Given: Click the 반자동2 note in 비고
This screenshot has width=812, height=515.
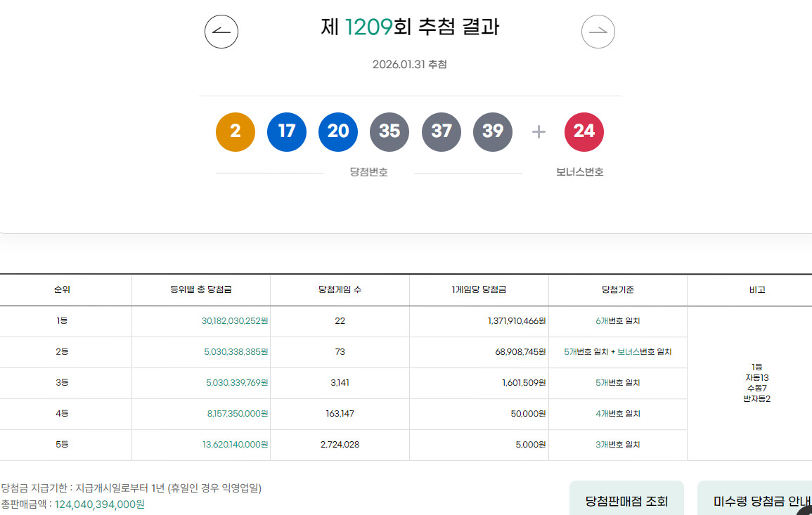Looking at the screenshot, I should click(757, 399).
